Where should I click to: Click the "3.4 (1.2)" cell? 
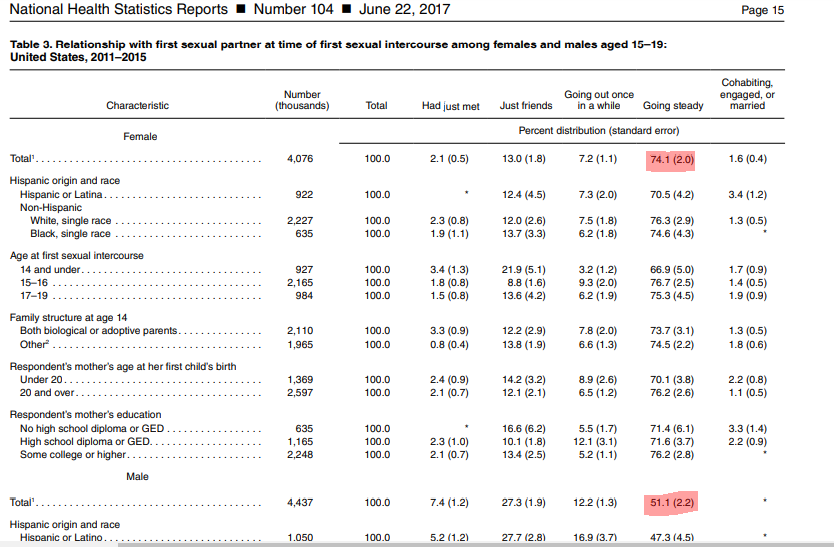point(747,195)
